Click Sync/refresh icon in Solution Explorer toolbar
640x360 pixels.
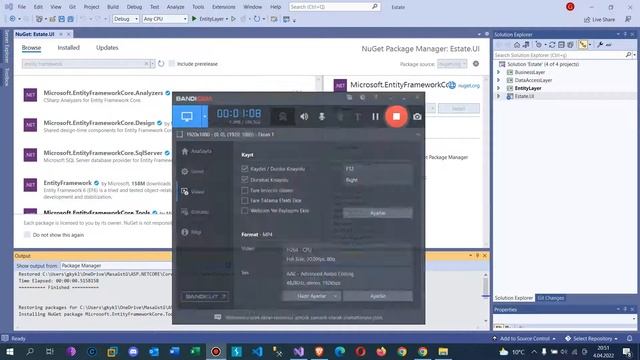point(552,45)
